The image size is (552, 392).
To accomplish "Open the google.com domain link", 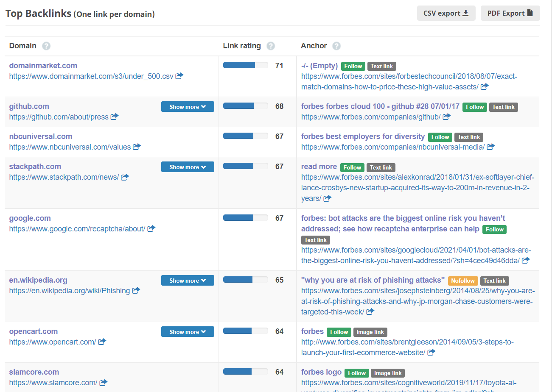I will pos(30,218).
